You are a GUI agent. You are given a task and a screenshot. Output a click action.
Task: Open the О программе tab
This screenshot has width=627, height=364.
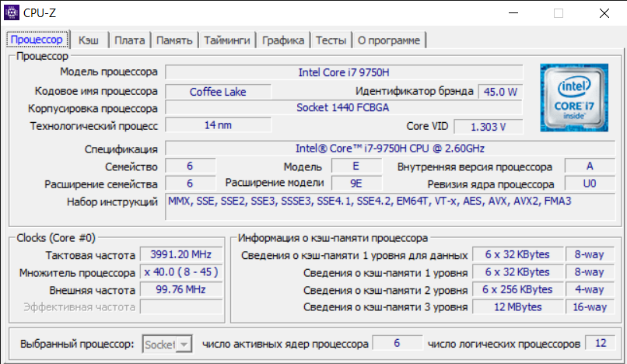389,40
